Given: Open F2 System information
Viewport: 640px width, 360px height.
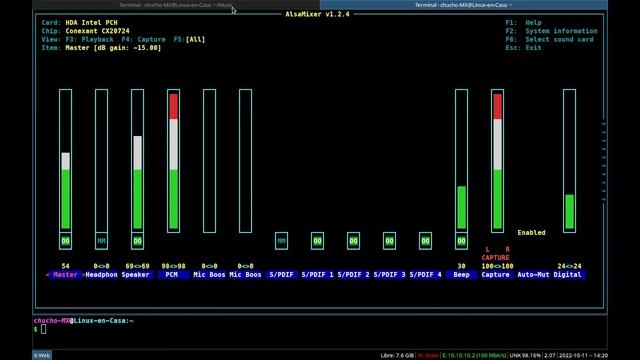Looking at the screenshot, I should (551, 31).
